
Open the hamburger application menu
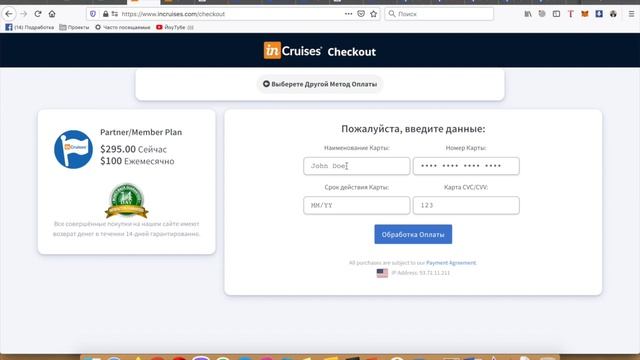click(x=631, y=14)
